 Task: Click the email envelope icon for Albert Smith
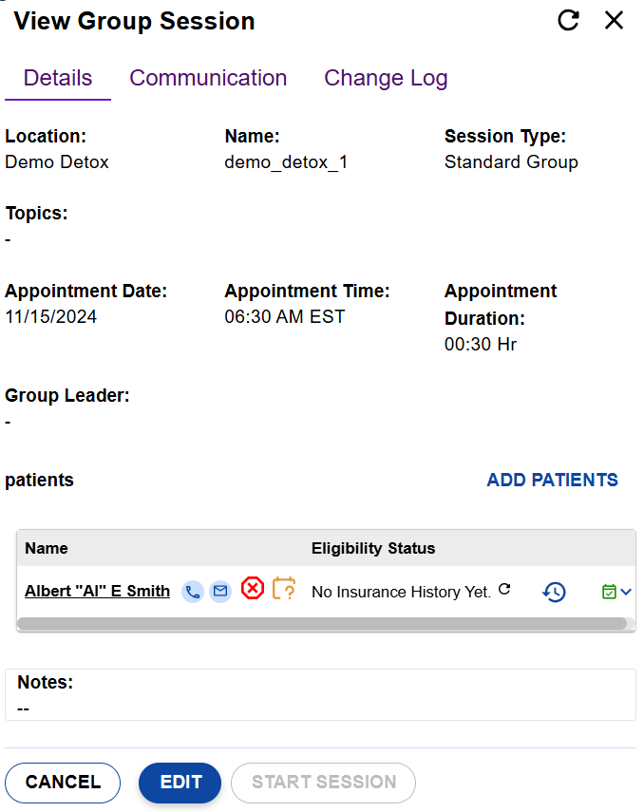220,592
